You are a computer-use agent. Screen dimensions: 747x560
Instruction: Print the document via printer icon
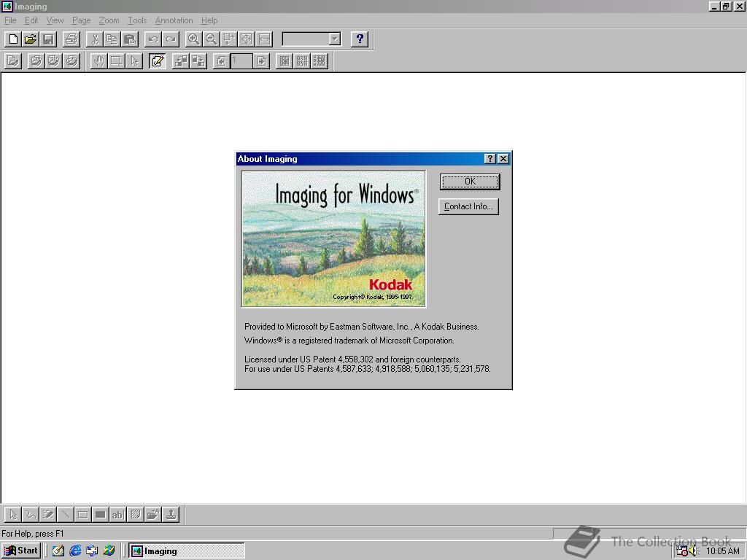(x=71, y=39)
